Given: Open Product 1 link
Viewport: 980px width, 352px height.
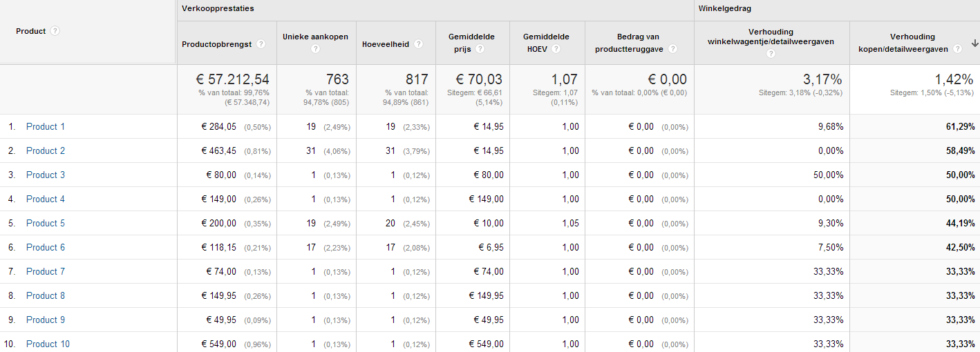Looking at the screenshot, I should tap(46, 126).
